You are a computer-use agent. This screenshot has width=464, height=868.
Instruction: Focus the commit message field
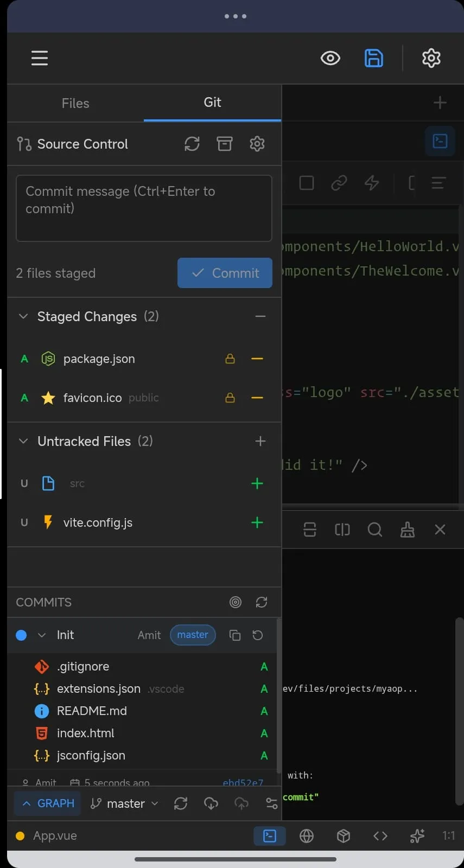pyautogui.click(x=144, y=208)
